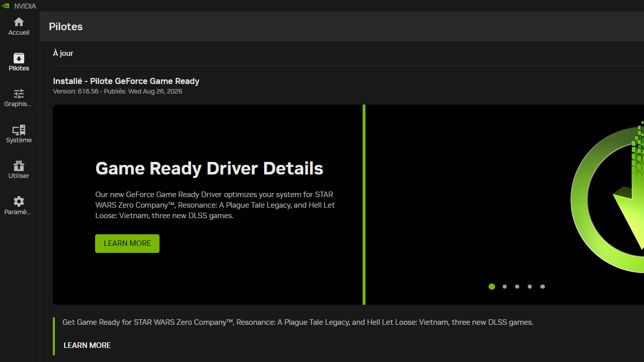644x362 pixels.
Task: Click the 'Our new GeForce Game Ready Driver' paragraph
Action: coord(215,205)
